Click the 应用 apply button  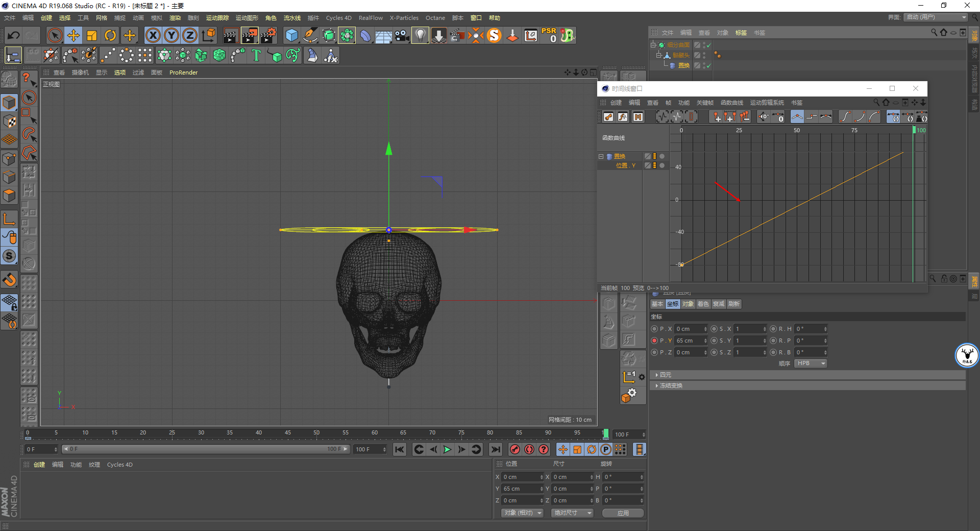623,513
